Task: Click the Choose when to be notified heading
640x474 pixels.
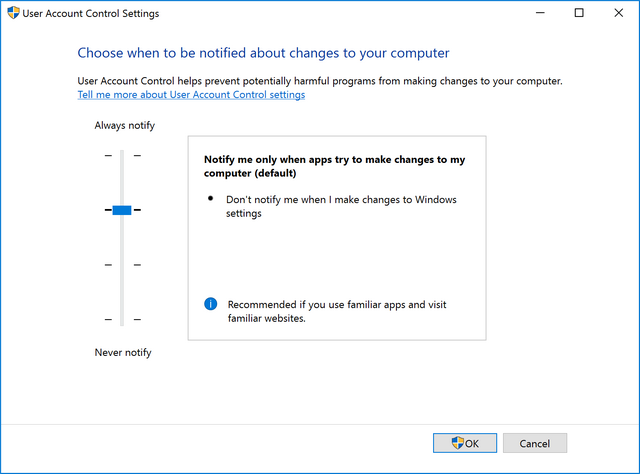Action: (x=263, y=53)
